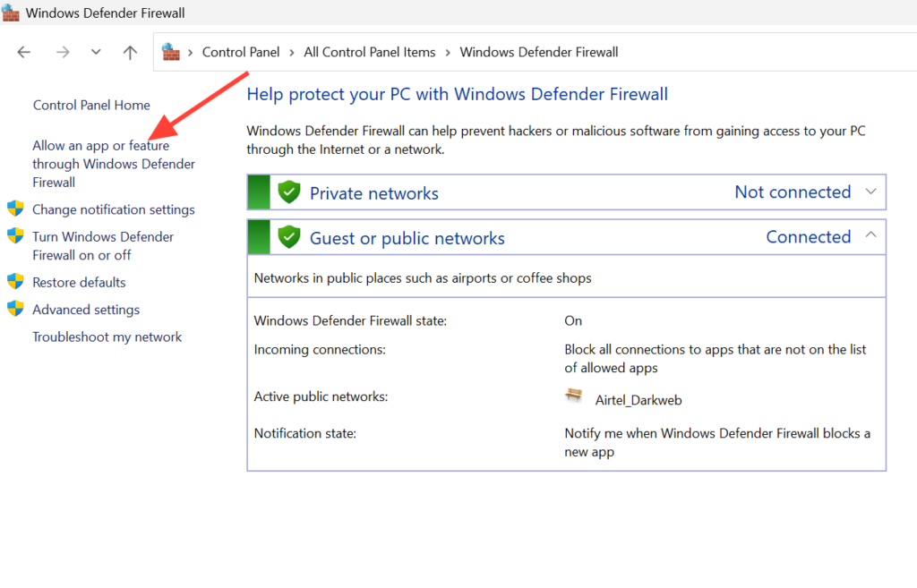Viewport: 917px width, 588px height.
Task: Click shield icon next to Change notification settings
Action: [16, 209]
